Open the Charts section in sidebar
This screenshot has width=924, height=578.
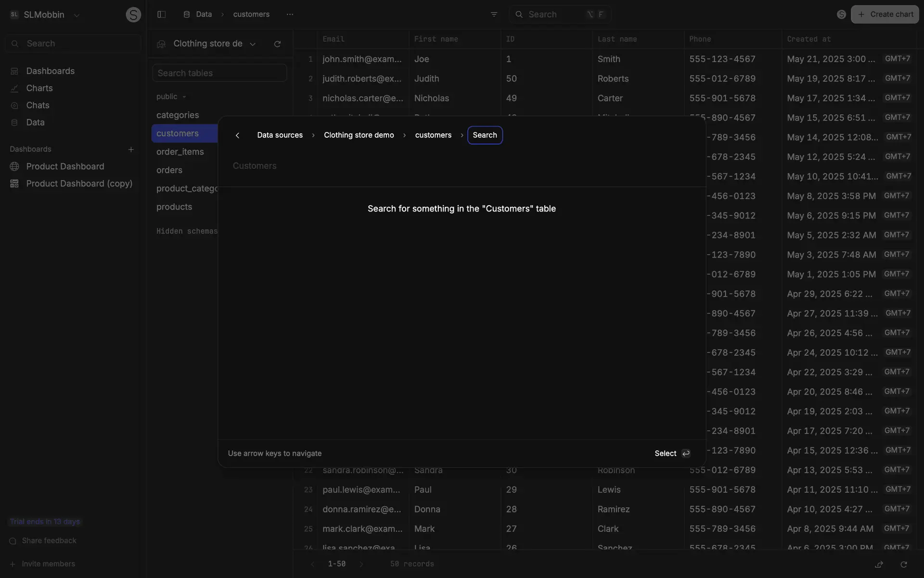pos(39,88)
